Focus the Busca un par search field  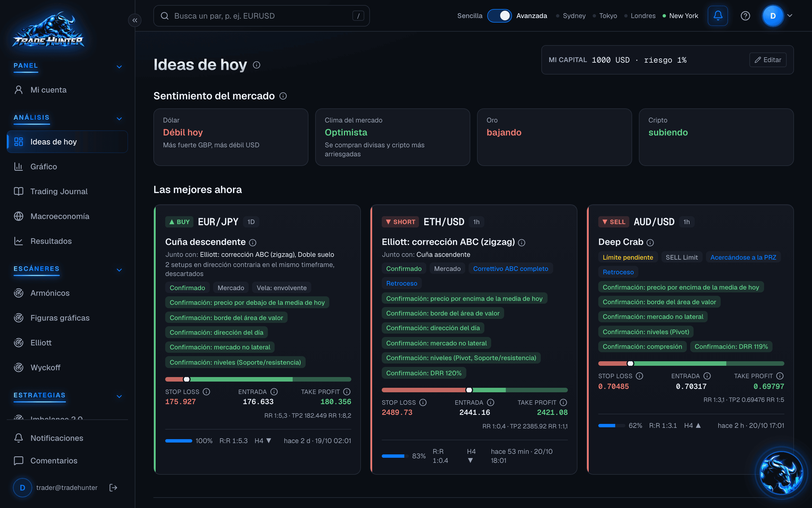[261, 16]
